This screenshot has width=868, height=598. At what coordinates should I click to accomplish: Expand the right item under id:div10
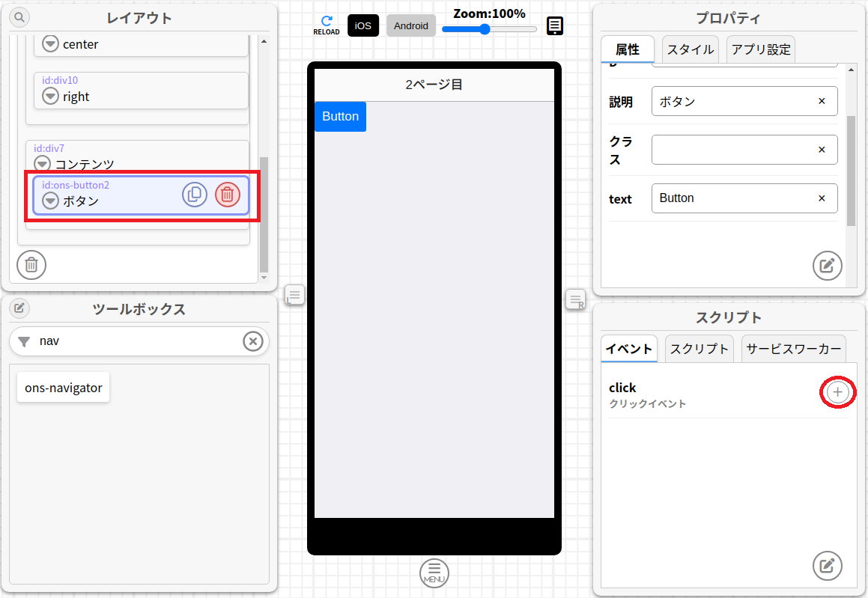point(49,96)
